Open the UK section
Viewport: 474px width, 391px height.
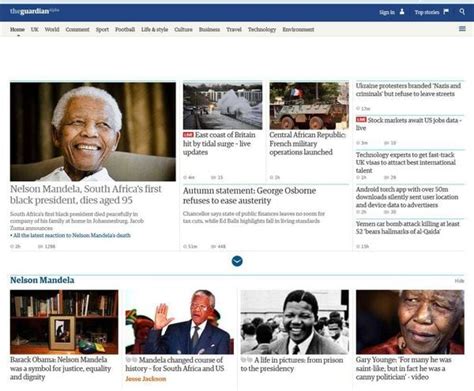(x=35, y=29)
